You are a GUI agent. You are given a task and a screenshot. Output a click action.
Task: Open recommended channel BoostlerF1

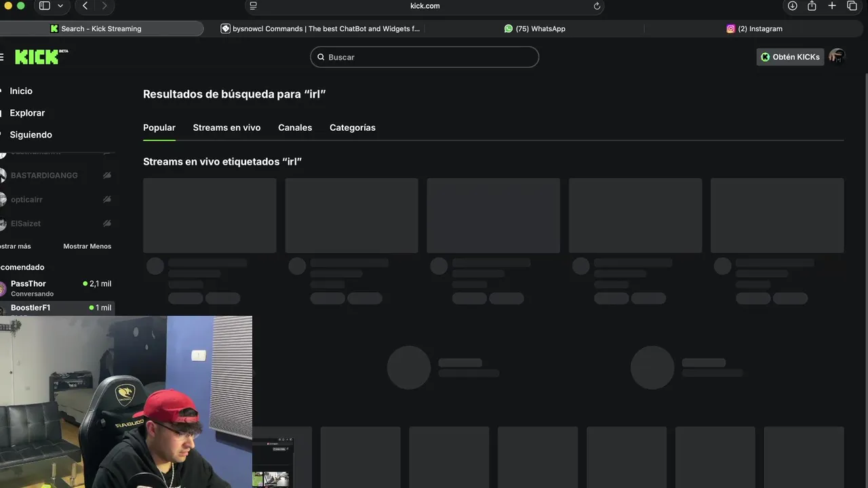click(56, 308)
